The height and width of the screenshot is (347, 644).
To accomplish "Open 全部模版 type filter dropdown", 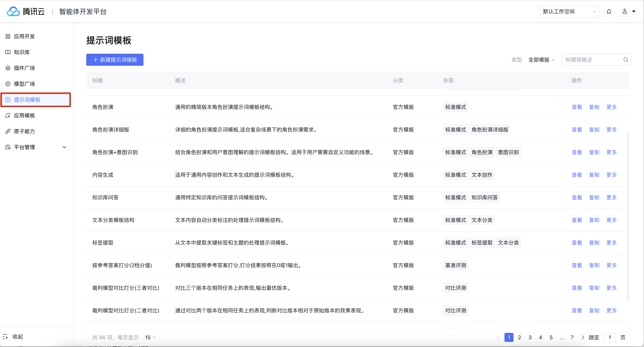I will tap(541, 60).
